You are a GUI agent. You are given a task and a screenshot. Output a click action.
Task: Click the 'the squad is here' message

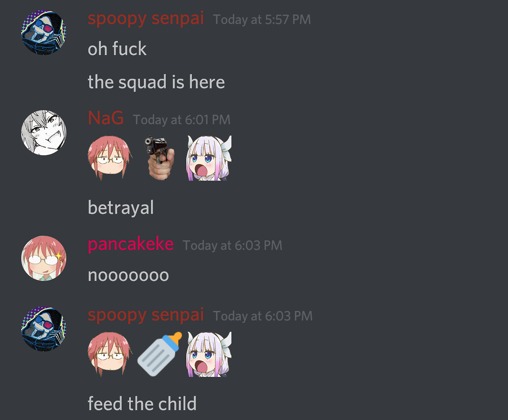156,83
